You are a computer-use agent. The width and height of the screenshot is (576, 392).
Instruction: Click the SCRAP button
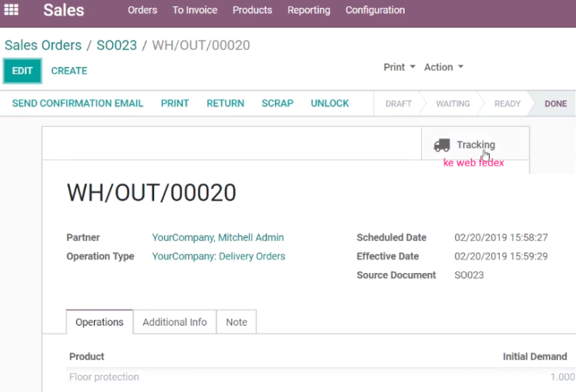[x=277, y=103]
